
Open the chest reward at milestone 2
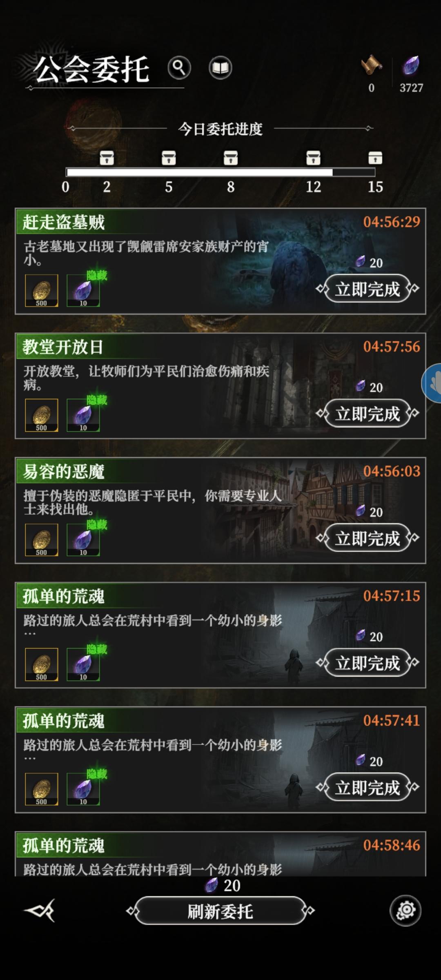(x=107, y=158)
